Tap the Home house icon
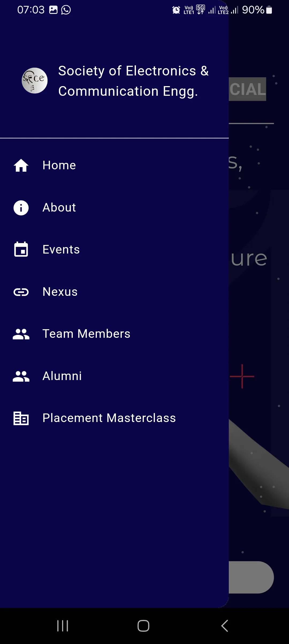This screenshot has height=644, width=289. [x=21, y=165]
